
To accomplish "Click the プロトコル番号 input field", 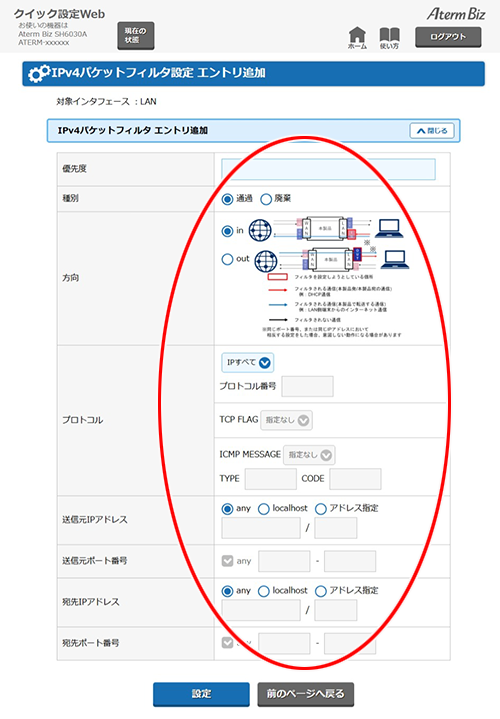I will 307,387.
